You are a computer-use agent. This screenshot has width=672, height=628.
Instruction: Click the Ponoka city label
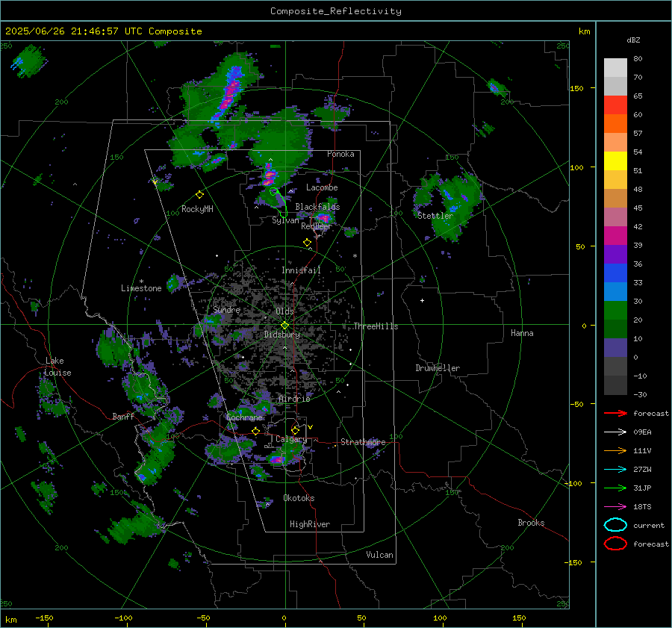pos(340,154)
